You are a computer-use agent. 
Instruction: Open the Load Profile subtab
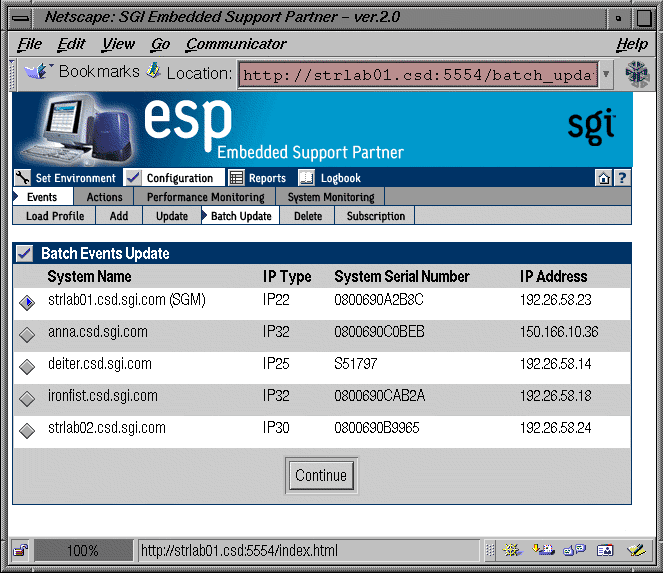click(x=55, y=216)
